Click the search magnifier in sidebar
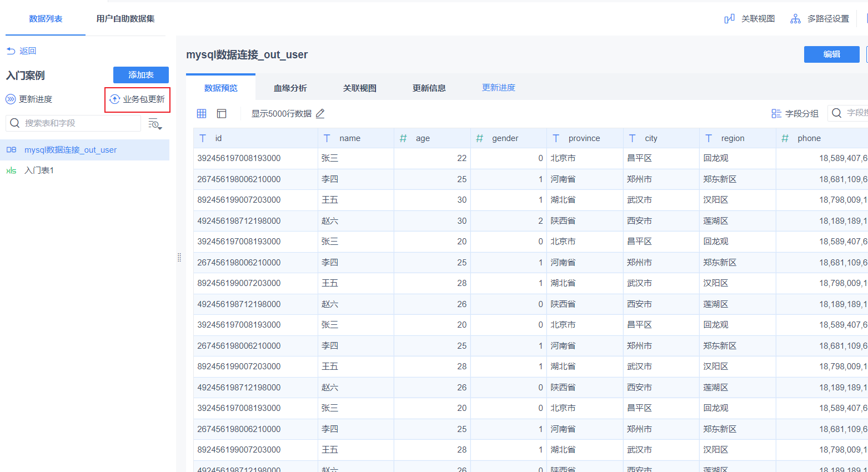Image resolution: width=868 pixels, height=472 pixels. click(x=15, y=123)
